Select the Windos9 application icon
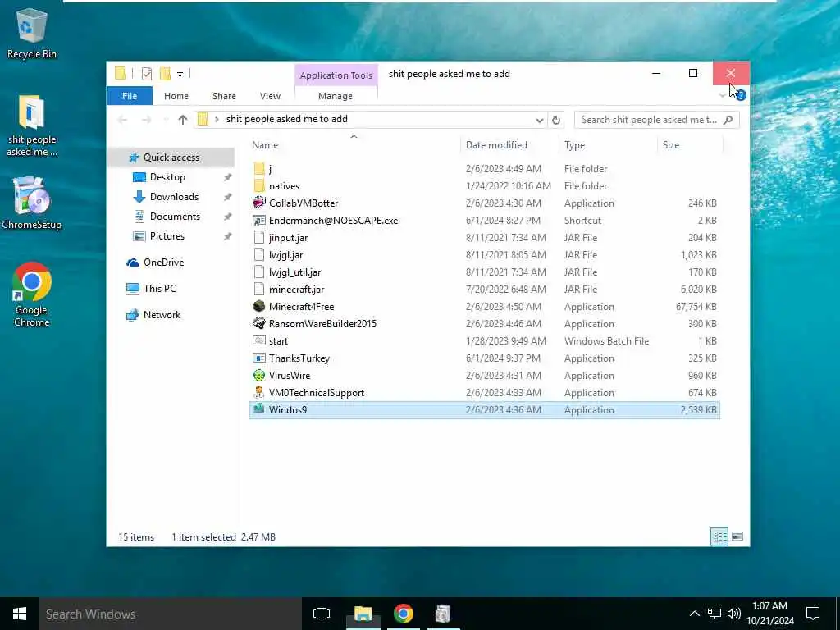 pos(258,409)
